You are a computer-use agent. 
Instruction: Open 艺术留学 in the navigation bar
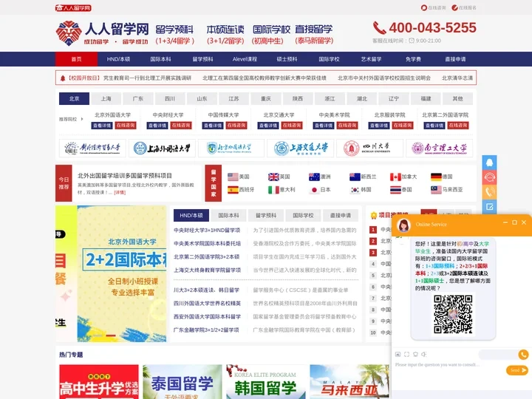[371, 59]
